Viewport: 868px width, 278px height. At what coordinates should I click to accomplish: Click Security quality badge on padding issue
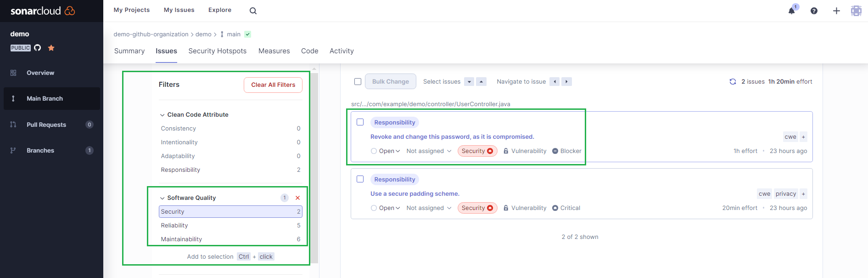point(477,208)
